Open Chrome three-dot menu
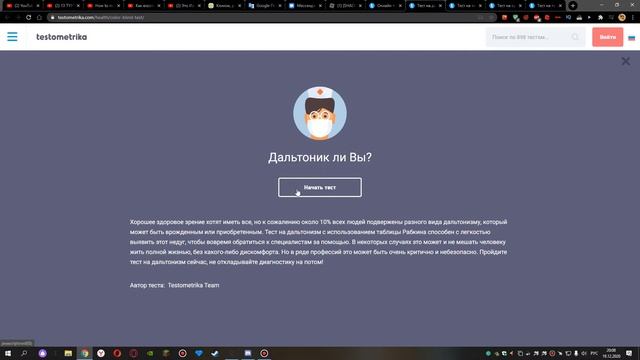Viewport: 640px width, 360px height. pyautogui.click(x=633, y=18)
